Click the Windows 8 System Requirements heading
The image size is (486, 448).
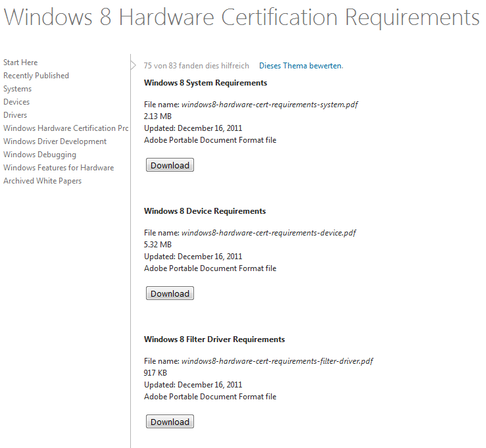(x=205, y=84)
